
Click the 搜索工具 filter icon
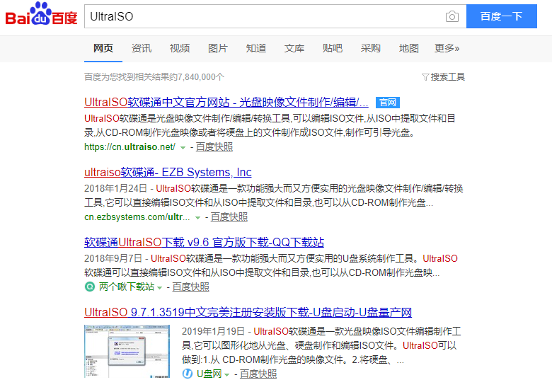[425, 77]
